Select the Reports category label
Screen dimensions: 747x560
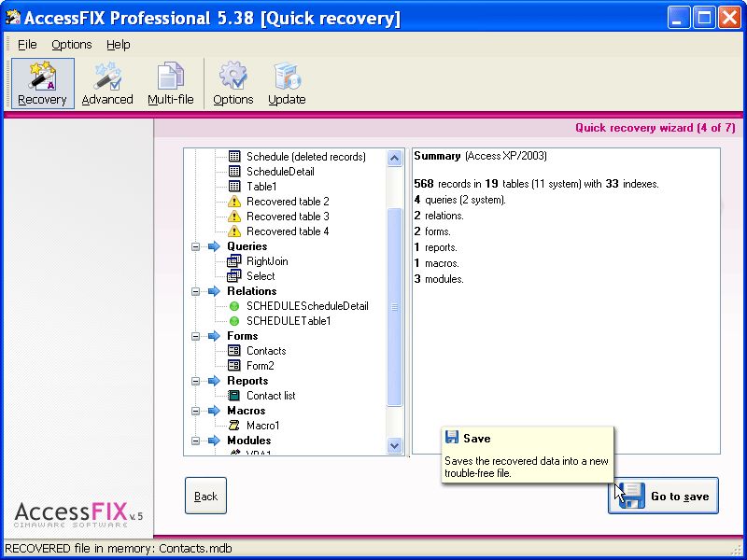pyautogui.click(x=247, y=381)
